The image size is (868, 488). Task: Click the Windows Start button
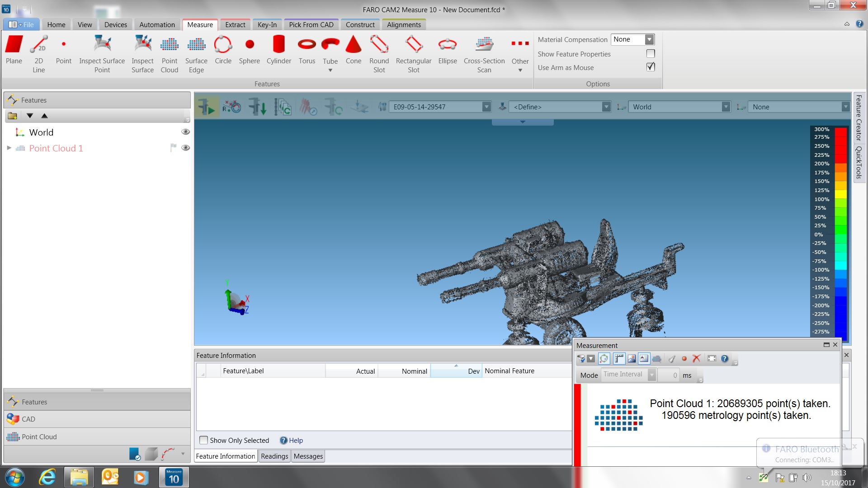(x=15, y=478)
